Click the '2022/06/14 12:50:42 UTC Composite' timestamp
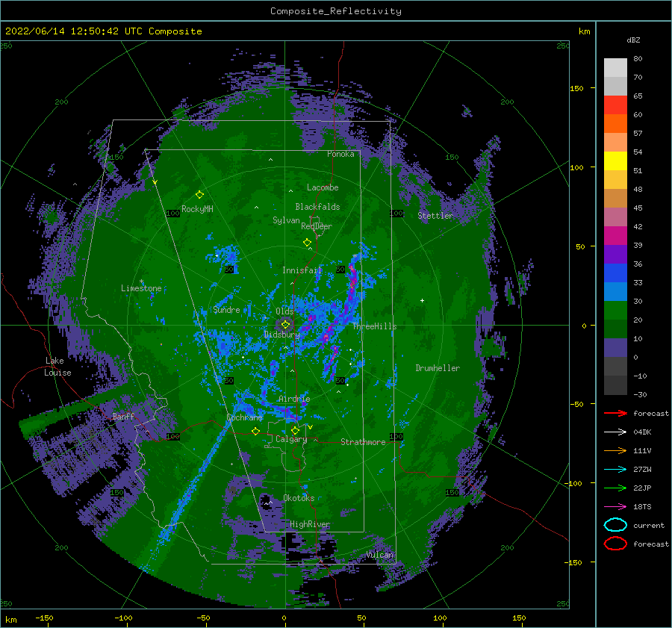Image resolution: width=672 pixels, height=628 pixels. point(103,31)
